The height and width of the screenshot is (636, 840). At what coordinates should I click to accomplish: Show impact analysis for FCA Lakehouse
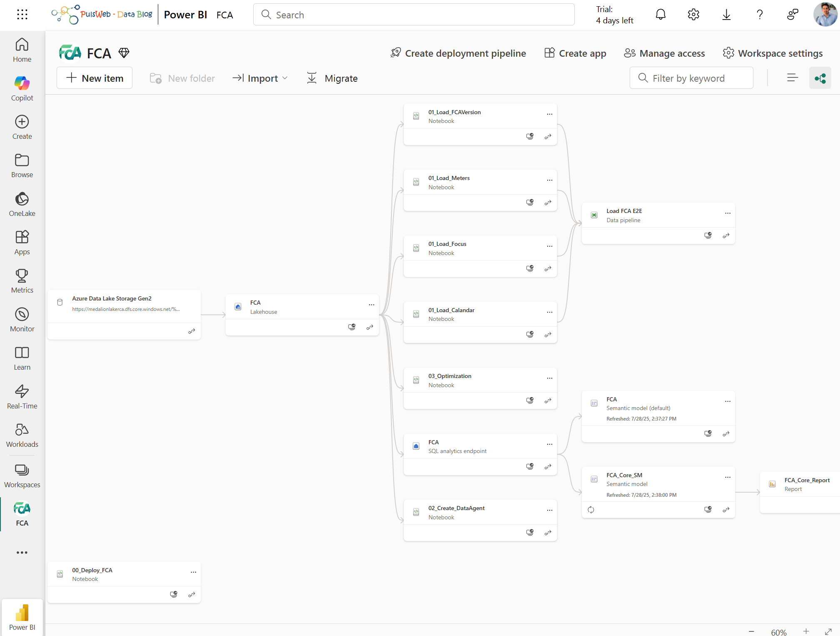pyautogui.click(x=352, y=327)
